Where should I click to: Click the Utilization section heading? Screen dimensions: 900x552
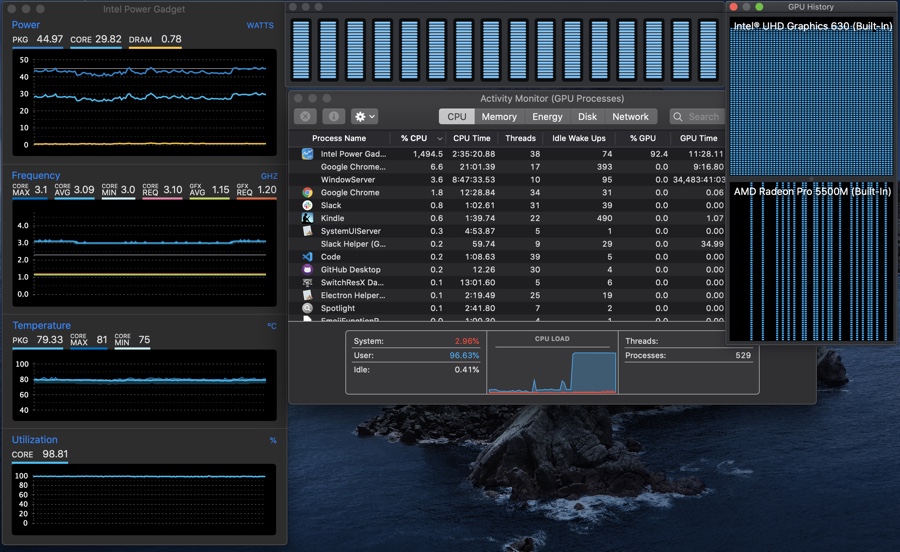[34, 440]
